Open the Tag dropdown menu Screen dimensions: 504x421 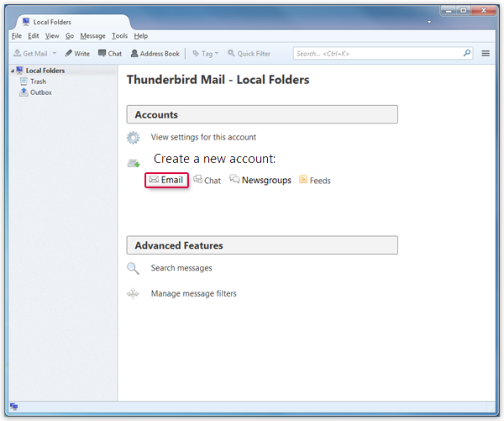click(205, 54)
